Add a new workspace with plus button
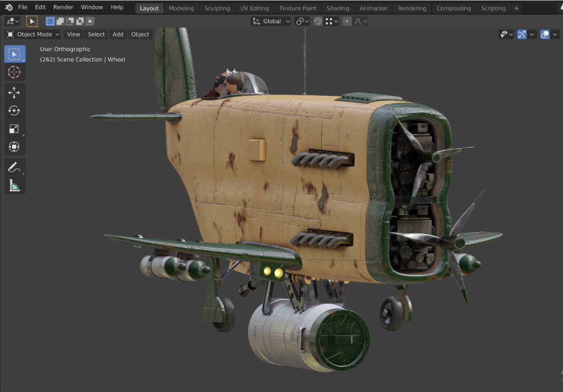Screen dimensions: 563x392 516,8
